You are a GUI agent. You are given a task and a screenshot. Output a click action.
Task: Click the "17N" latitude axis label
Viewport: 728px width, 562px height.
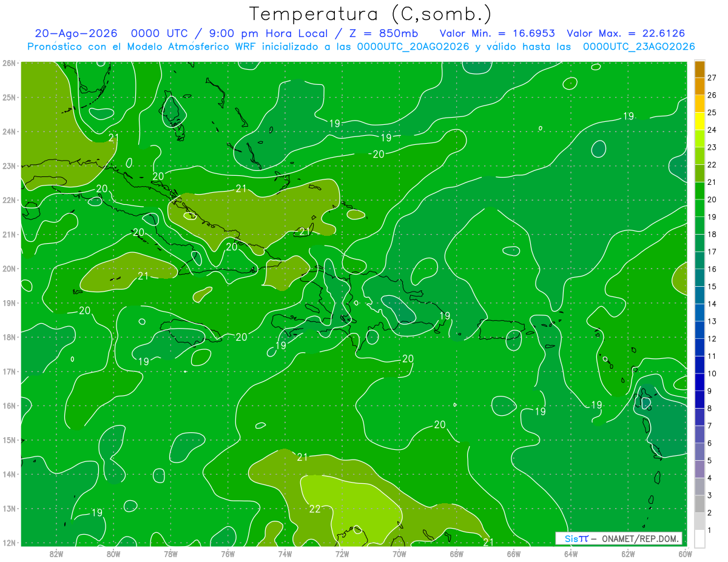[x=9, y=371]
